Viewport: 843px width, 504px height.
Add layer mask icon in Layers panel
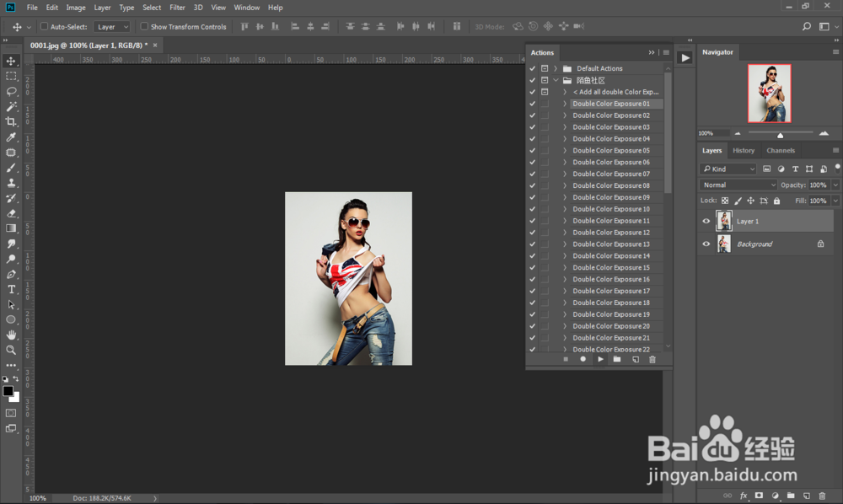coord(759,496)
